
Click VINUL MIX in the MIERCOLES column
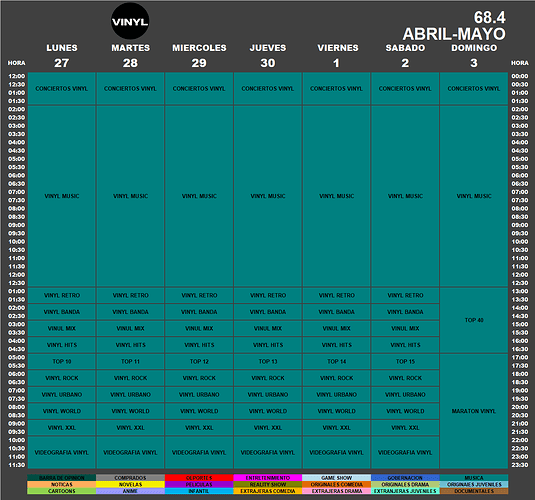point(199,328)
